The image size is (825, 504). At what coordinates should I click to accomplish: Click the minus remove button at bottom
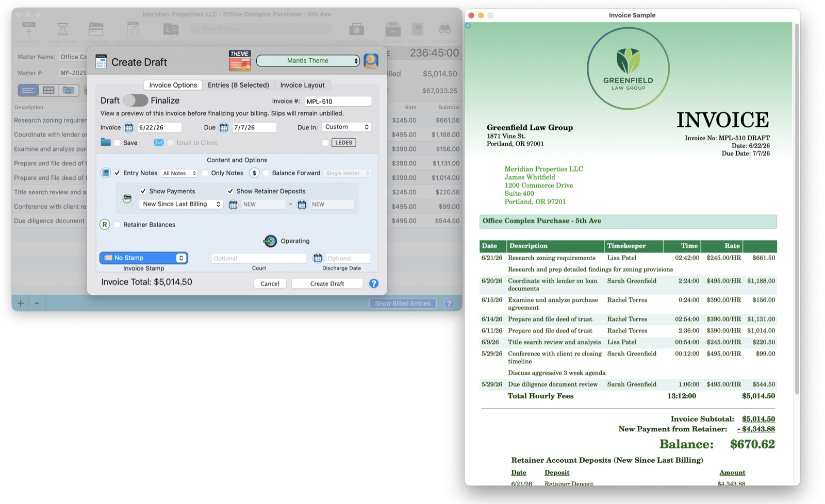[x=37, y=303]
